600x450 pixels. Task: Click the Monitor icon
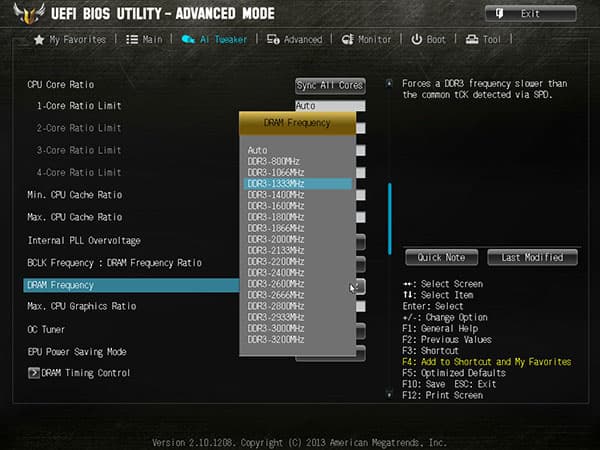(x=348, y=39)
